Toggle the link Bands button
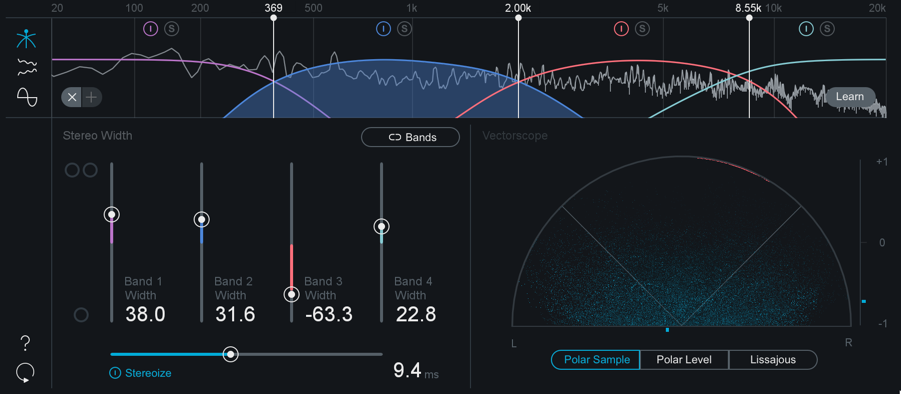The height and width of the screenshot is (394, 901). [410, 137]
